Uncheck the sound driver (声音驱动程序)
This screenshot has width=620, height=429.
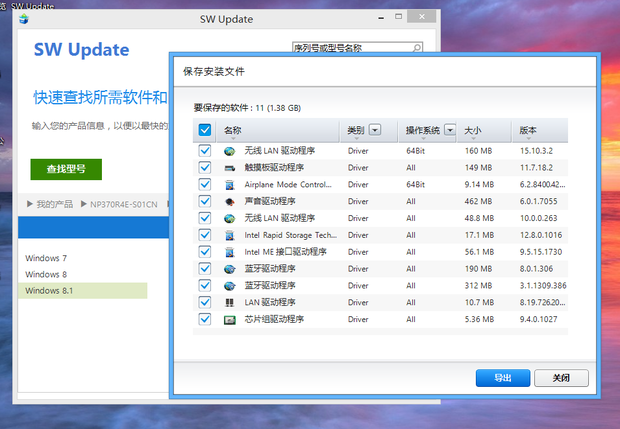point(205,201)
